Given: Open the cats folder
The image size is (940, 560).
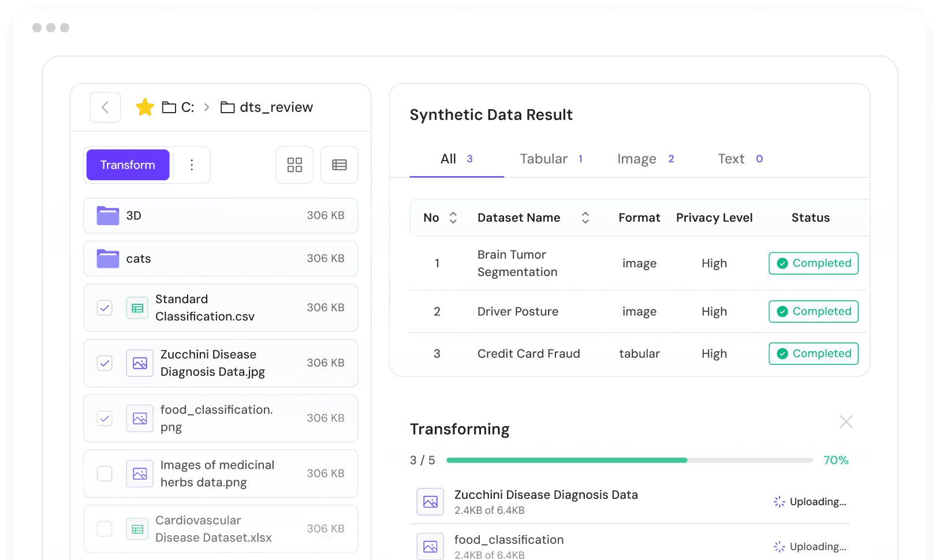Looking at the screenshot, I should pyautogui.click(x=139, y=259).
